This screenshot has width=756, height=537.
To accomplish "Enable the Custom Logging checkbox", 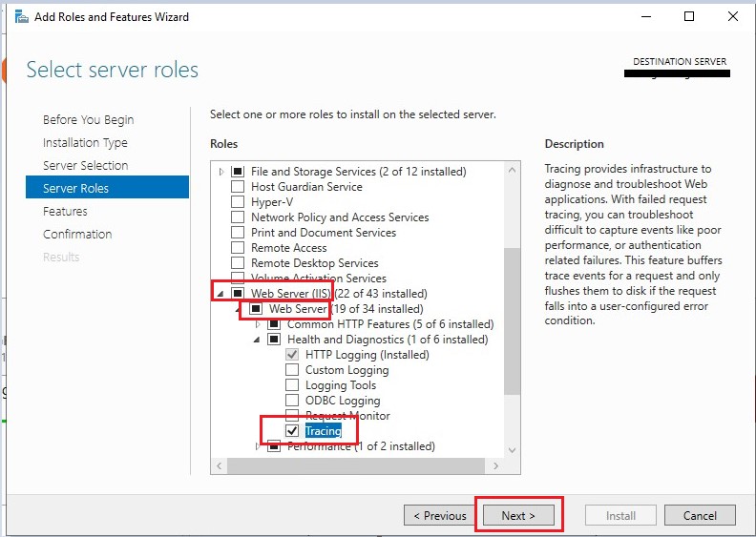I will (292, 370).
